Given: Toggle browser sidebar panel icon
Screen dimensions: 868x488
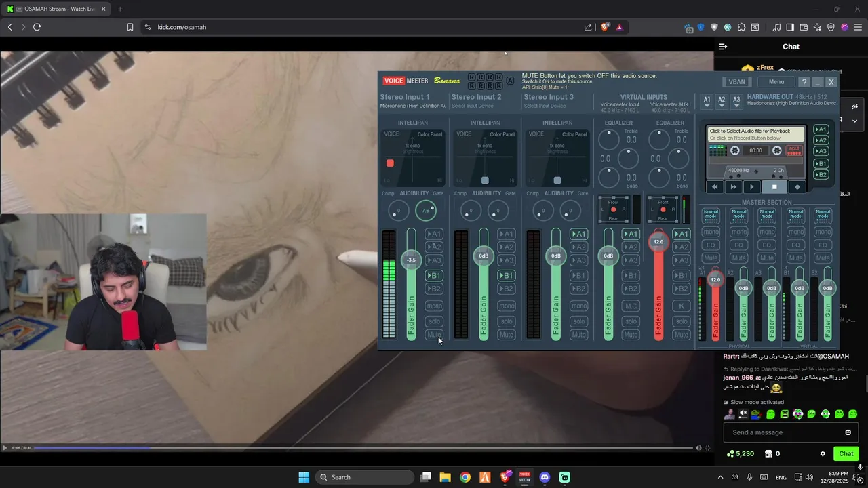Looking at the screenshot, I should coord(790,27).
